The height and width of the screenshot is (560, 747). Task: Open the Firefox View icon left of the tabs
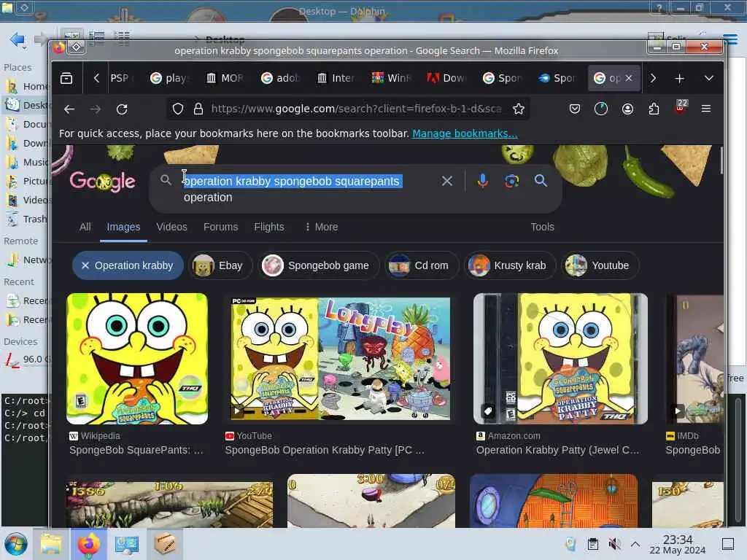[x=66, y=78]
